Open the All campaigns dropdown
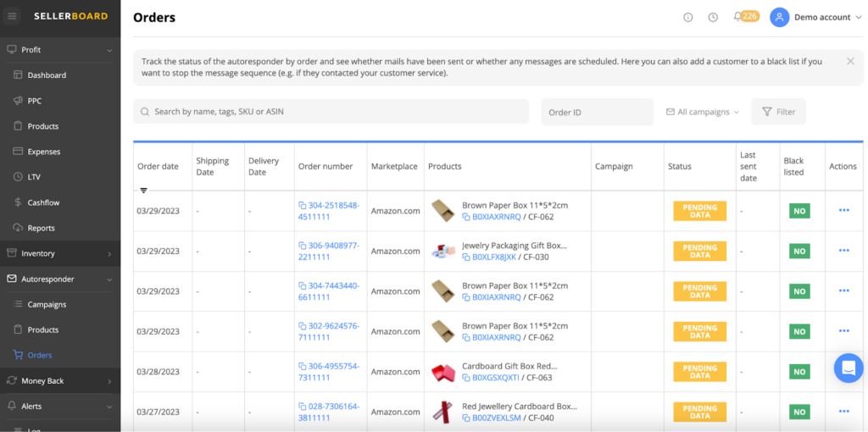Viewport: 868px width, 432px height. (x=703, y=112)
